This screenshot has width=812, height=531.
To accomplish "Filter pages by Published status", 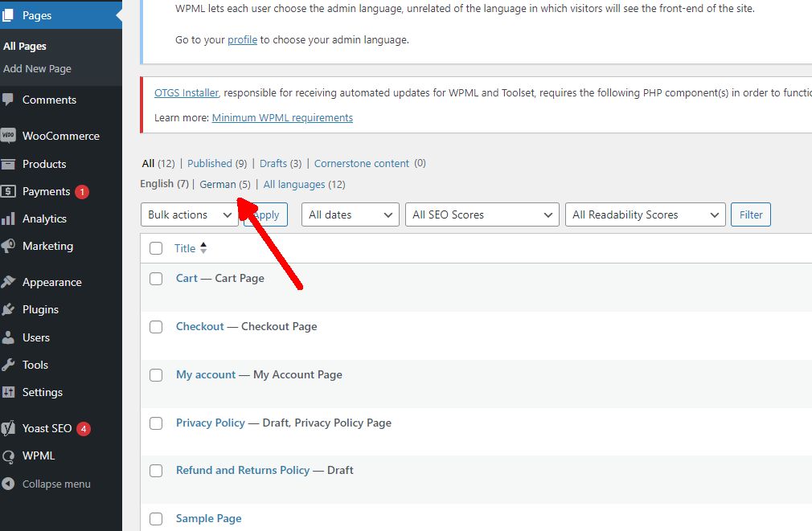I will (x=210, y=164).
